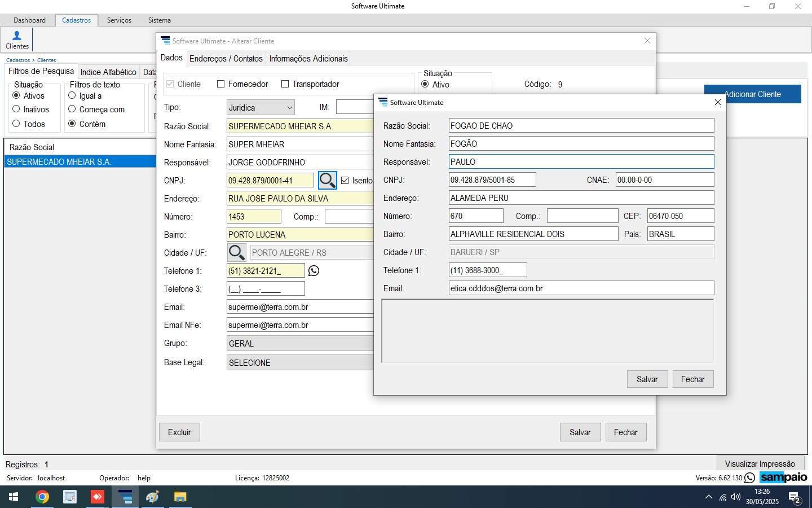This screenshot has height=508, width=812.
Task: Click the Adicionar Cliente button
Action: 752,94
